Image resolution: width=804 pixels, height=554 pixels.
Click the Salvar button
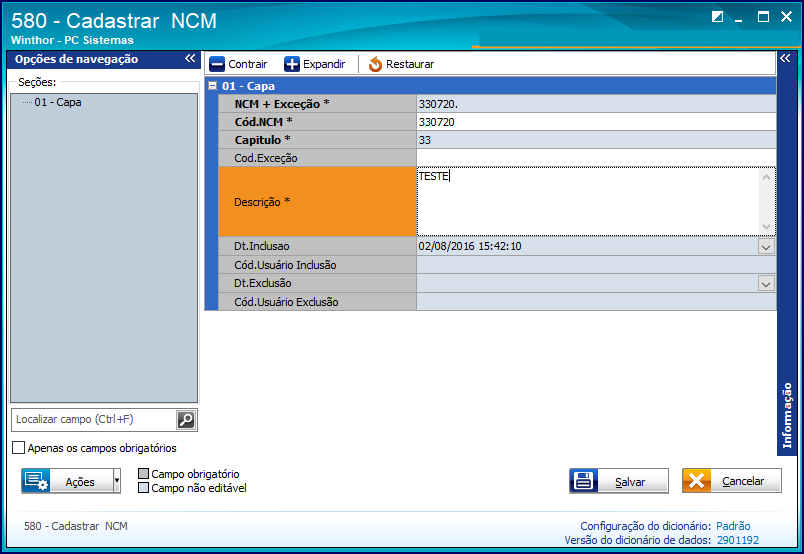(x=619, y=481)
